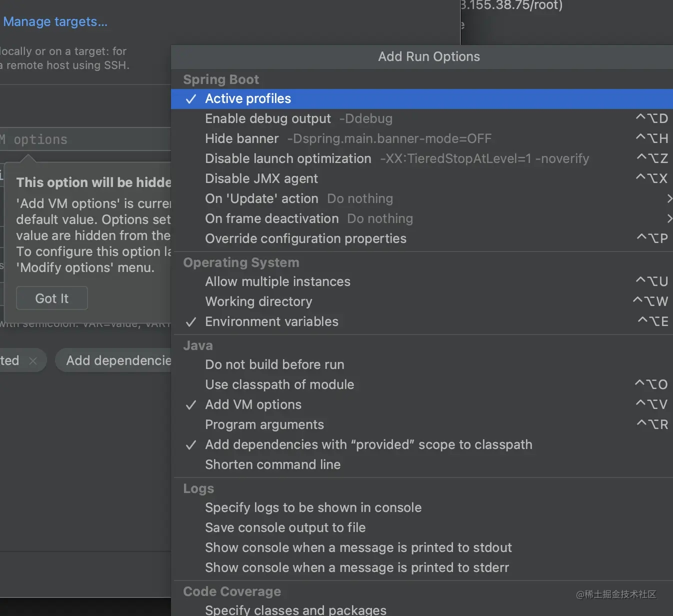Toggle Add dependencies with provided scope
The image size is (673, 616).
(422, 445)
